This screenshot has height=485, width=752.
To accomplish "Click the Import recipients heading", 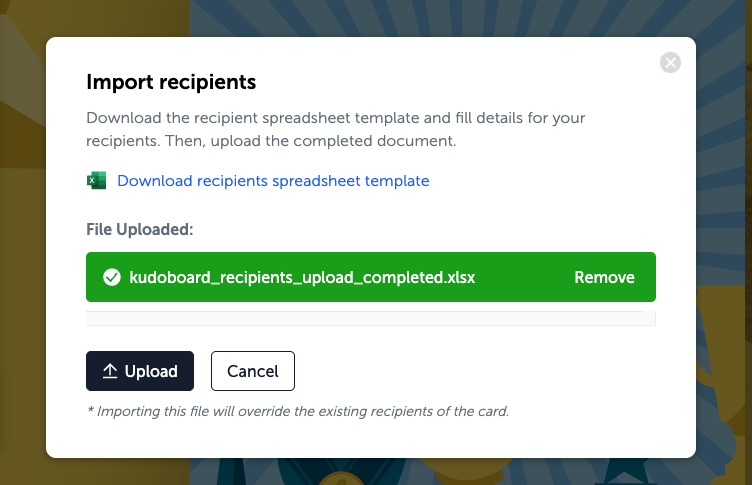I will 171,82.
